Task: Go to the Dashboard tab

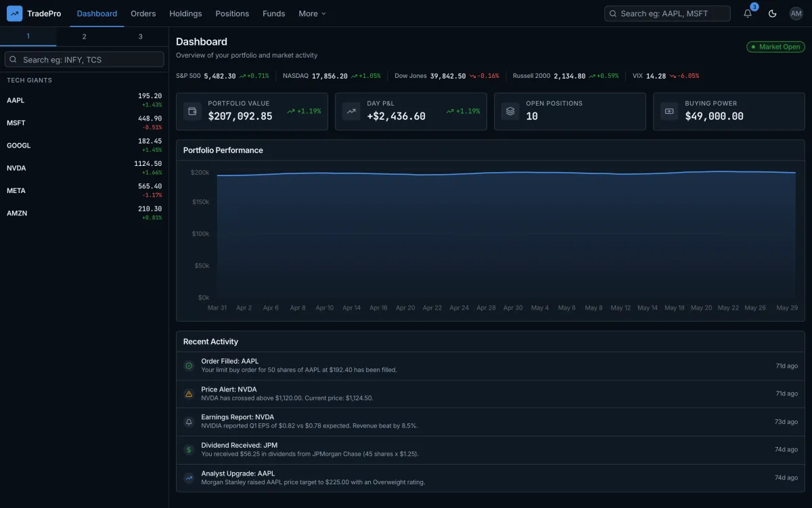Action: 97,14
